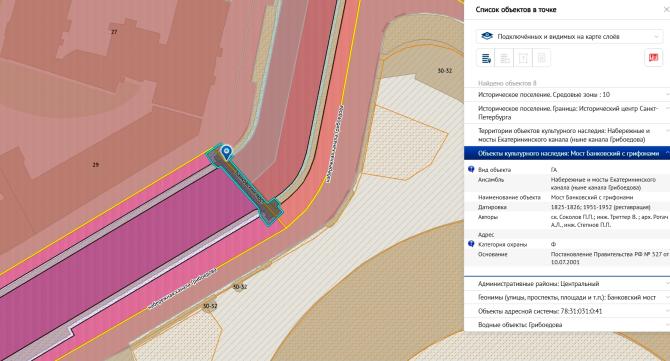The width and height of the screenshot is (670, 361).
Task: Open the 'Подключённых и видимых на карте слоёв' dropdown
Action: 570,36
